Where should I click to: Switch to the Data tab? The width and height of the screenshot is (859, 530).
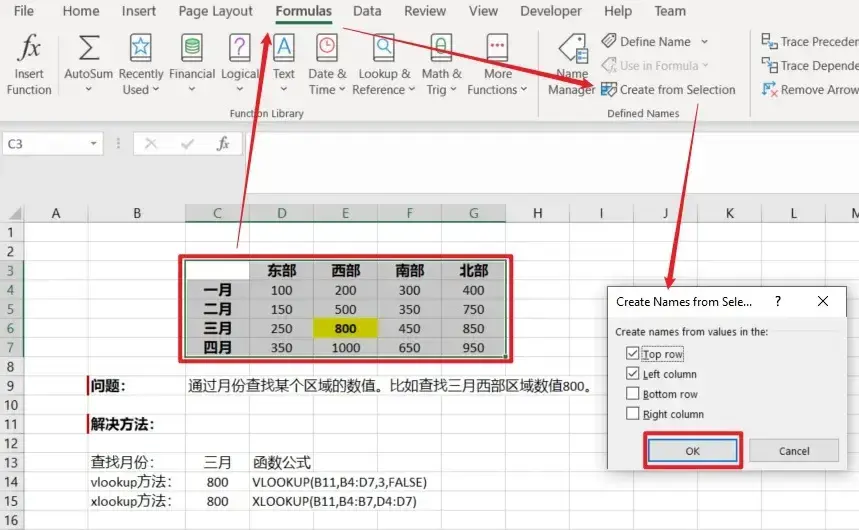click(367, 11)
